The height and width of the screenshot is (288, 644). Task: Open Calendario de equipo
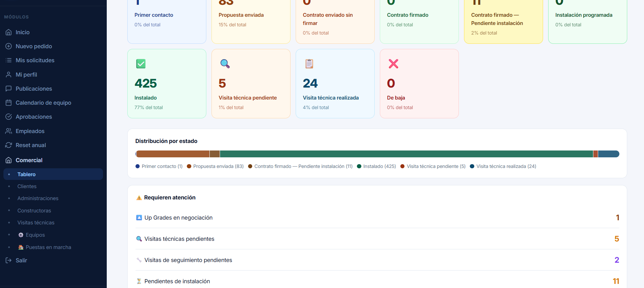[53, 103]
